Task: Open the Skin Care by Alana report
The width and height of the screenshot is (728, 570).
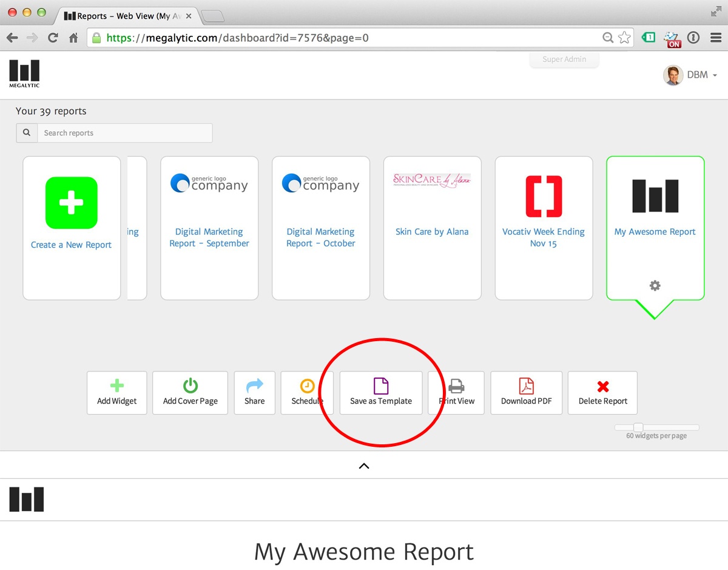Action: click(x=432, y=232)
